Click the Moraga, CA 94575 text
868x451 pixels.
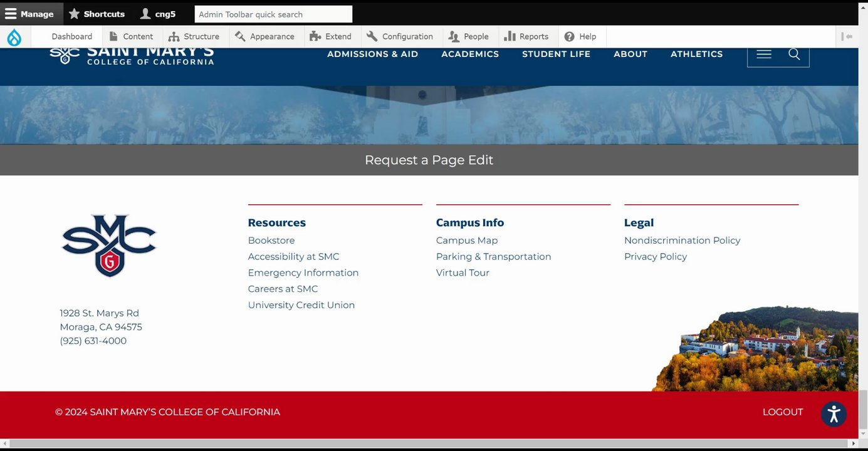coord(100,327)
